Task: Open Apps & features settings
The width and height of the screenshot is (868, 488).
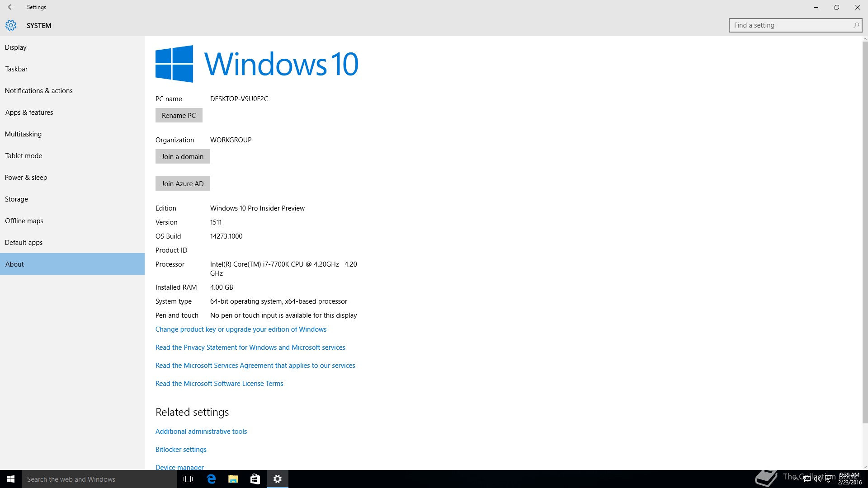Action: coord(72,113)
